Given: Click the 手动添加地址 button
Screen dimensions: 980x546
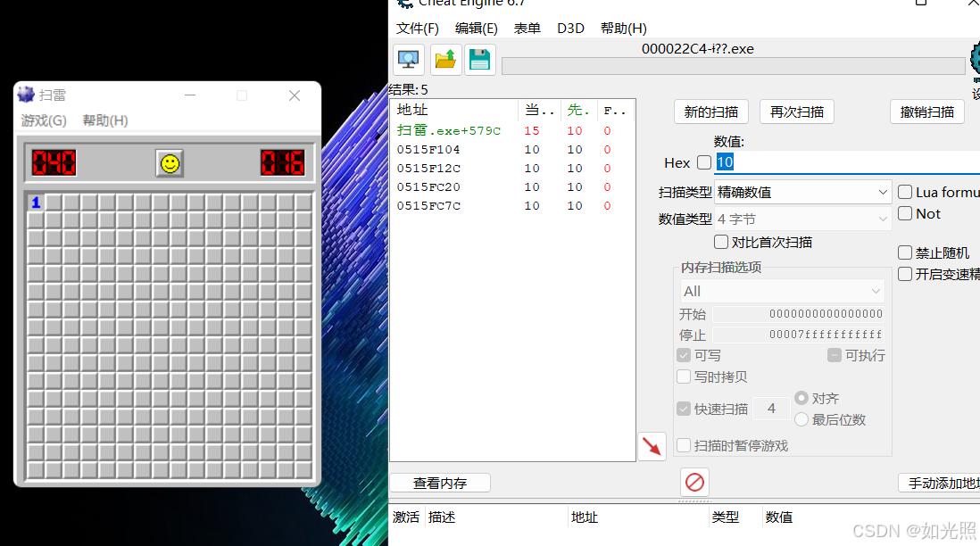Looking at the screenshot, I should click(x=939, y=483).
